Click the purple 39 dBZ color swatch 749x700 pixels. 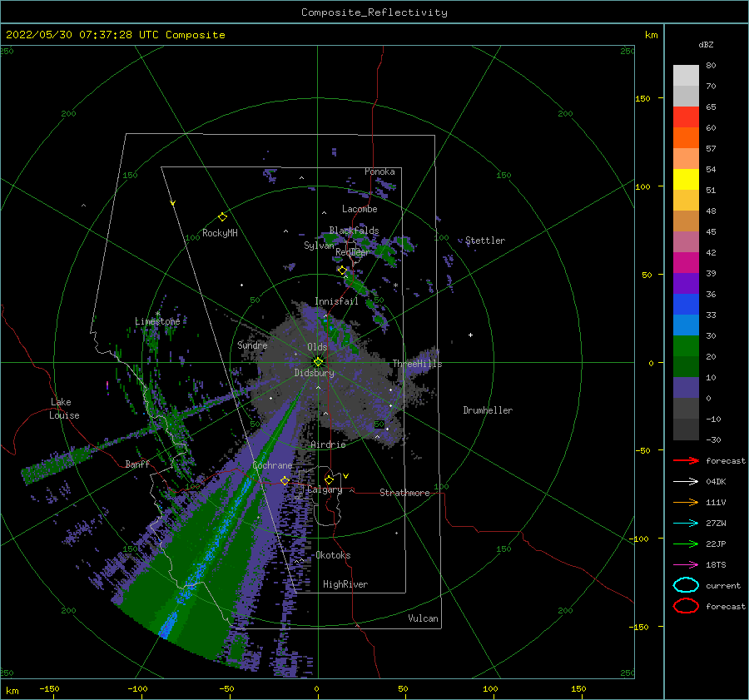686,283
